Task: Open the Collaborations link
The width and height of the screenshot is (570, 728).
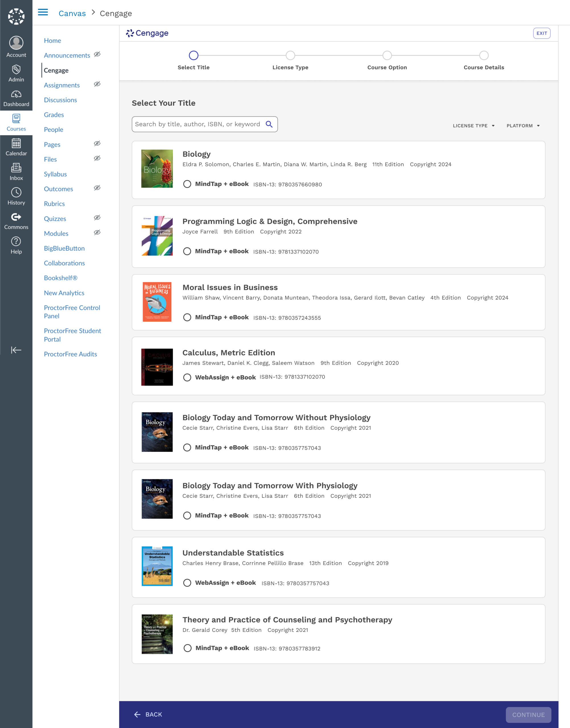Action: (x=64, y=263)
